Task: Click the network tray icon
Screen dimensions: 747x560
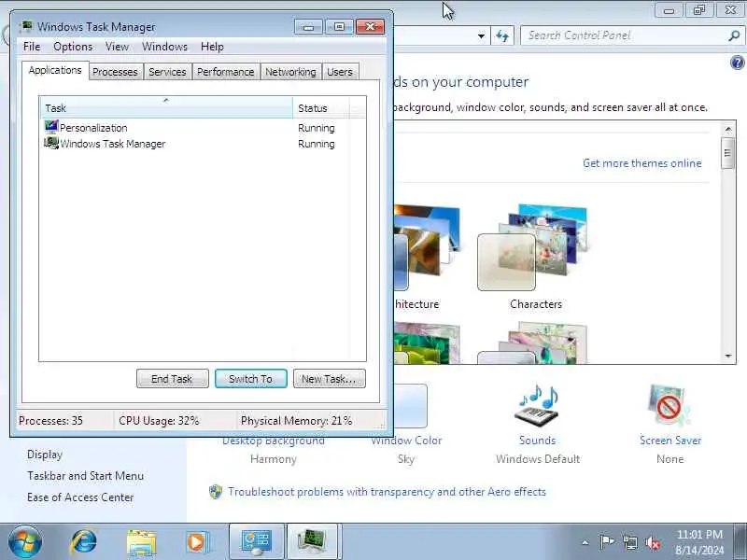Action: 630,542
